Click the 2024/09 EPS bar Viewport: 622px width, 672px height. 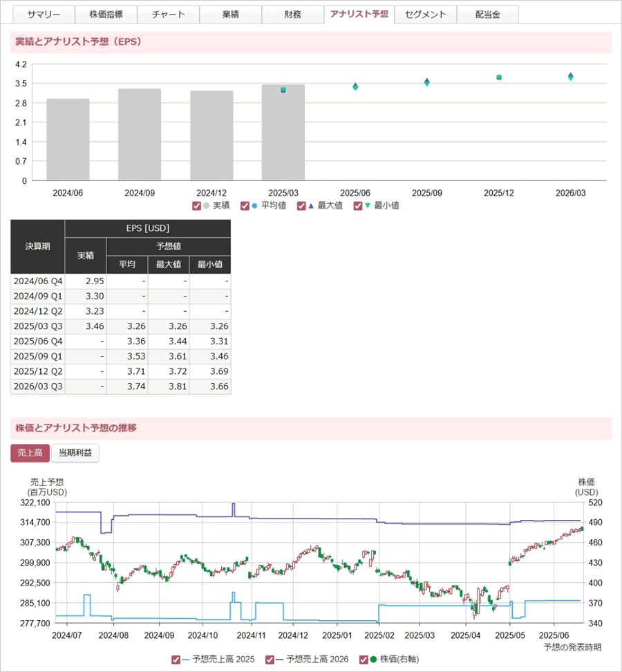point(140,135)
